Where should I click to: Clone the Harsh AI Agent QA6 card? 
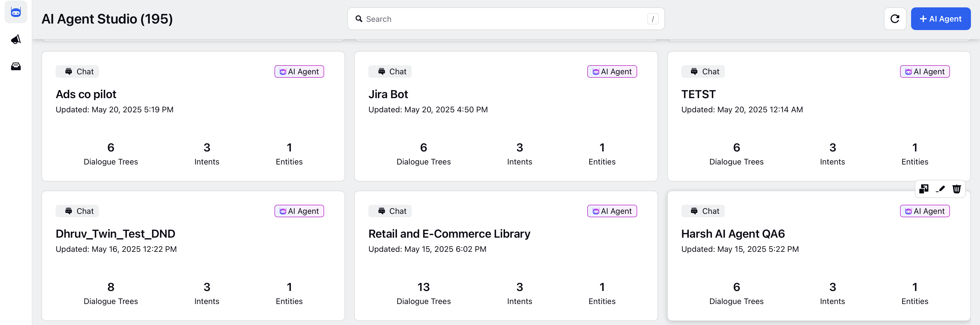924,189
